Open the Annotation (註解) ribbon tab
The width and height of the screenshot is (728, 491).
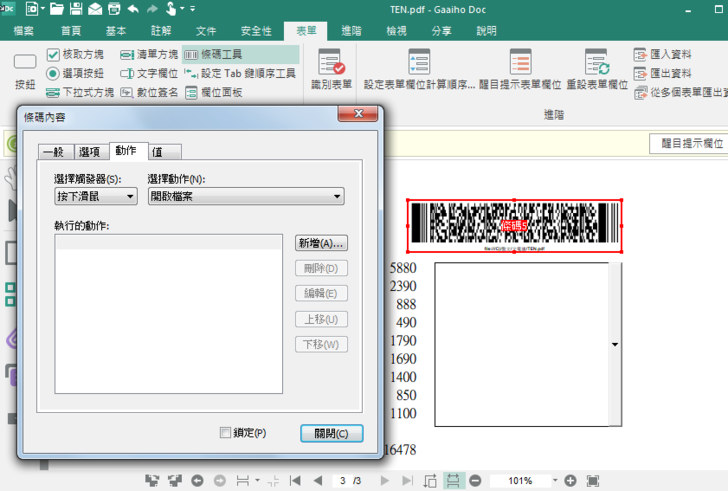click(161, 31)
